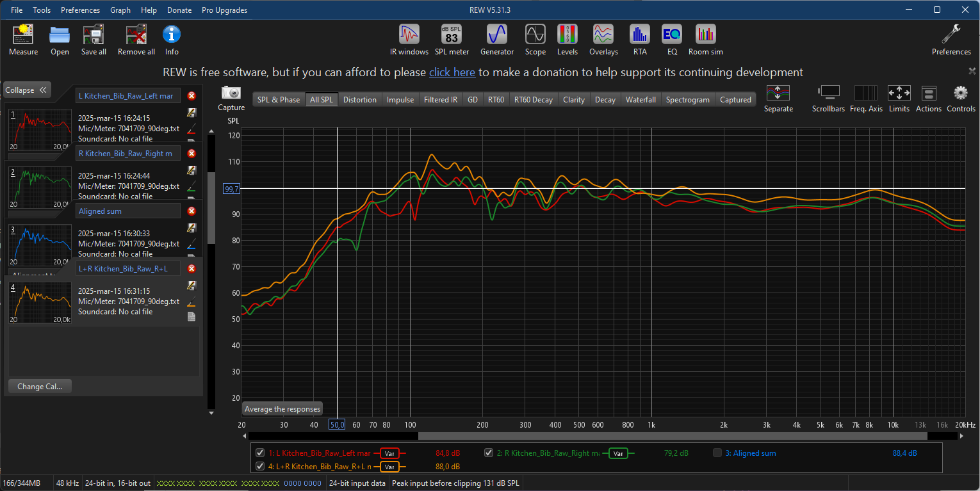Image resolution: width=980 pixels, height=491 pixels.
Task: Open the Actions panel
Action: [x=929, y=99]
